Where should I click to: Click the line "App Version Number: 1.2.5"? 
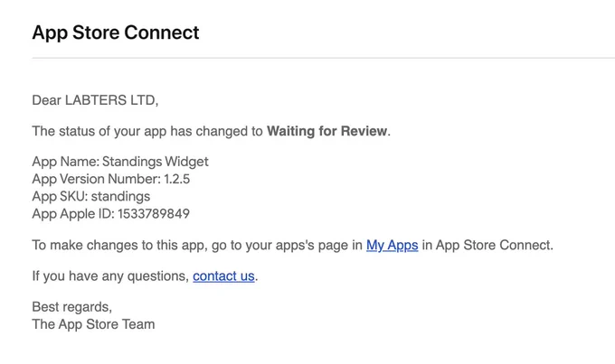[x=111, y=179]
